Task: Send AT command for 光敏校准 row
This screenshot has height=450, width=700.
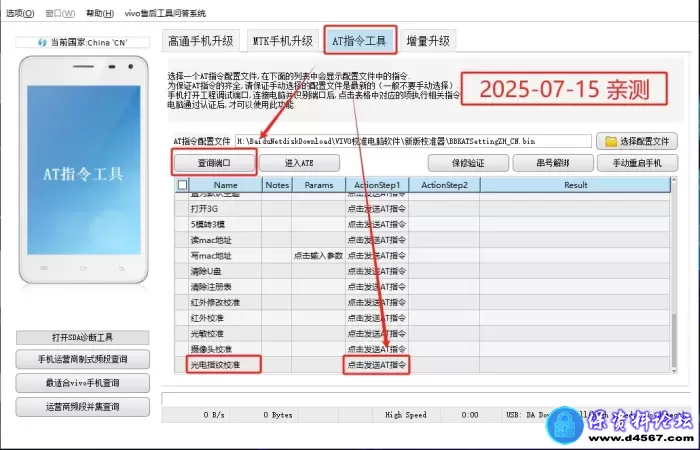Action: coord(377,334)
